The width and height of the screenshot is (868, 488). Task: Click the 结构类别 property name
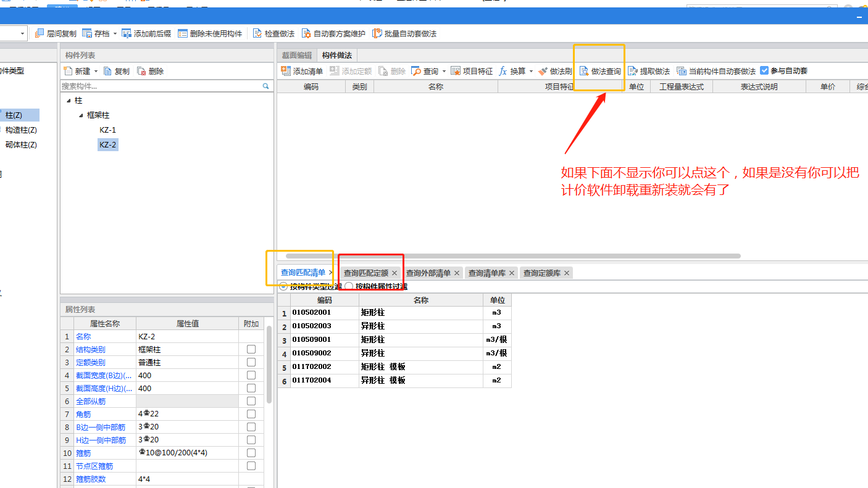tap(90, 349)
